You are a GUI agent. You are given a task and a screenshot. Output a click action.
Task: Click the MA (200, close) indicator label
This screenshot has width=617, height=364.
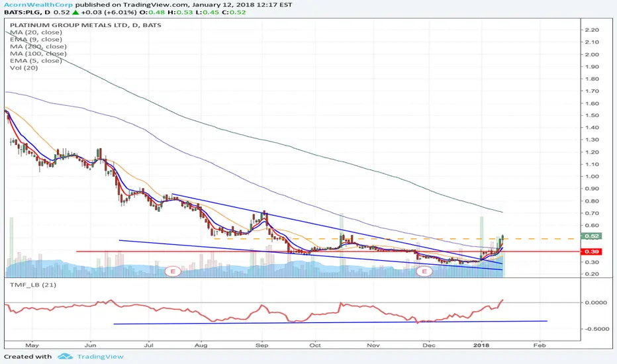coord(38,46)
